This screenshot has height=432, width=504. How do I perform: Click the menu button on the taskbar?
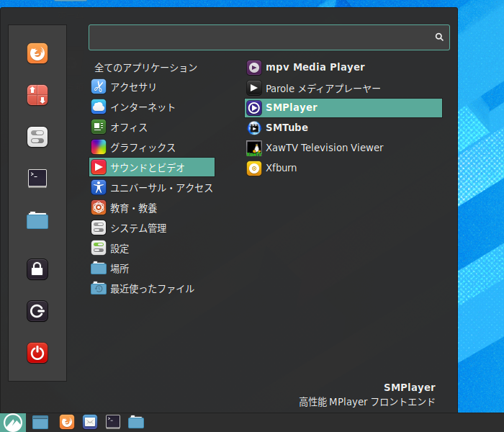pyautogui.click(x=13, y=423)
